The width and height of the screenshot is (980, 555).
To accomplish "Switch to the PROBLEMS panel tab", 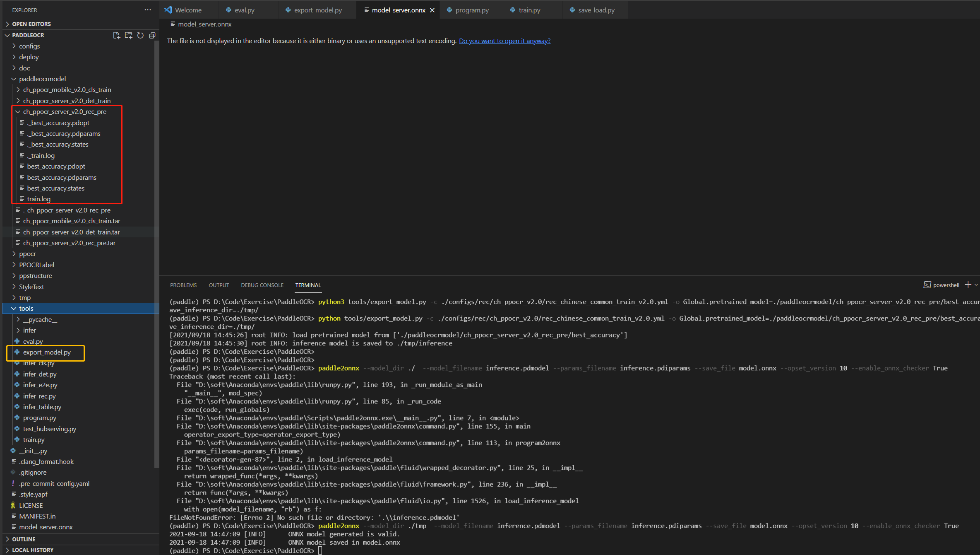I will click(x=183, y=285).
